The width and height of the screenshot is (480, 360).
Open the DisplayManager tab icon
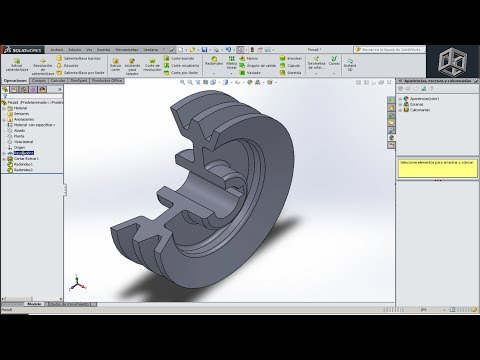pyautogui.click(x=42, y=90)
